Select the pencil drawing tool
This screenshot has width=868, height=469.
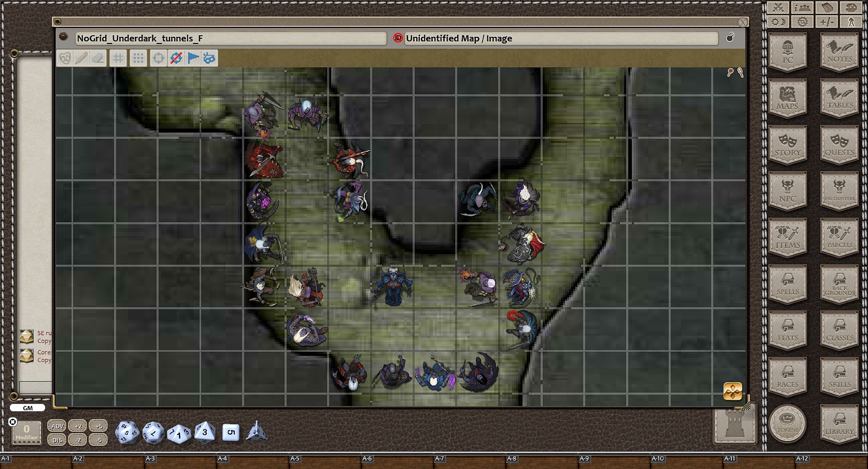click(x=81, y=58)
